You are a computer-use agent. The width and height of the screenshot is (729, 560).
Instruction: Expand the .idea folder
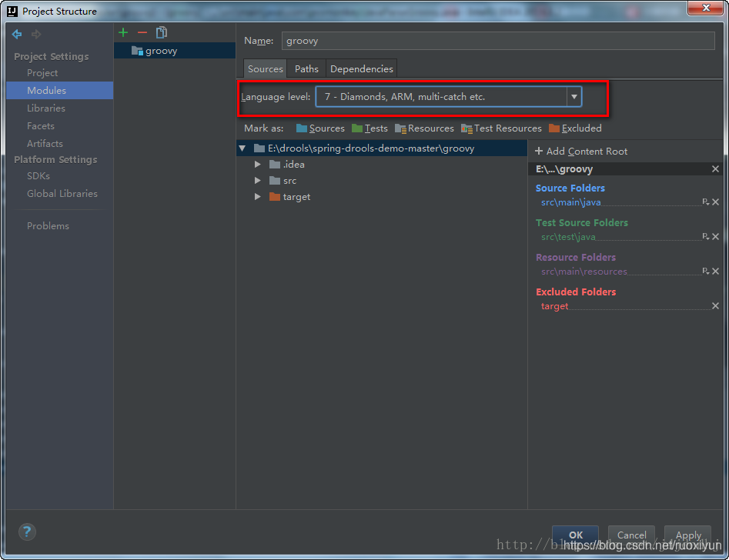coord(257,165)
